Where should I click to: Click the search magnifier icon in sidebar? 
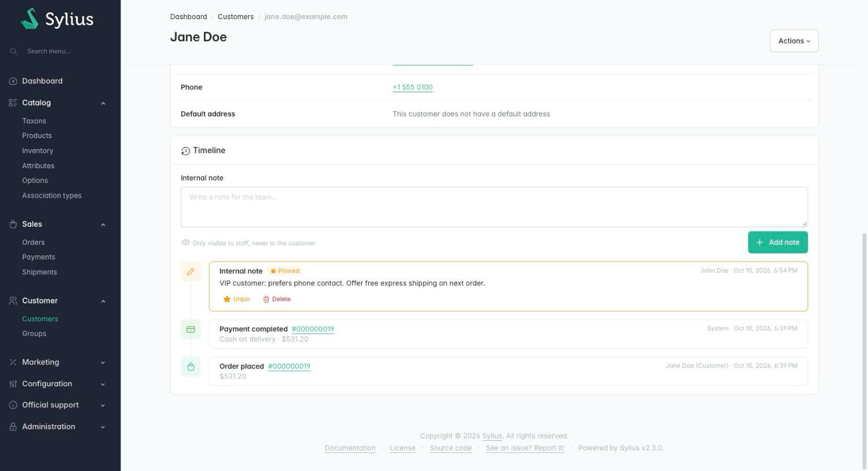click(13, 51)
